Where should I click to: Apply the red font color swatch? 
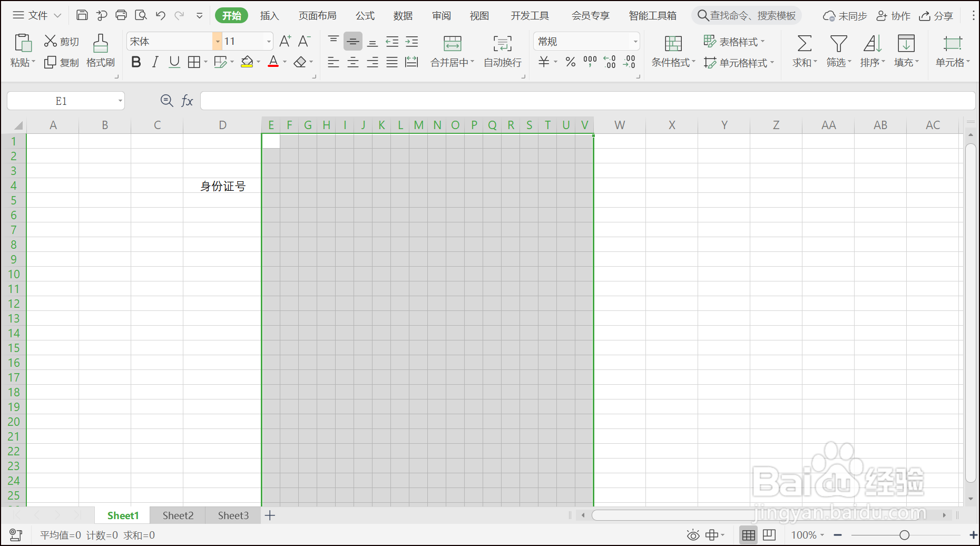(273, 62)
